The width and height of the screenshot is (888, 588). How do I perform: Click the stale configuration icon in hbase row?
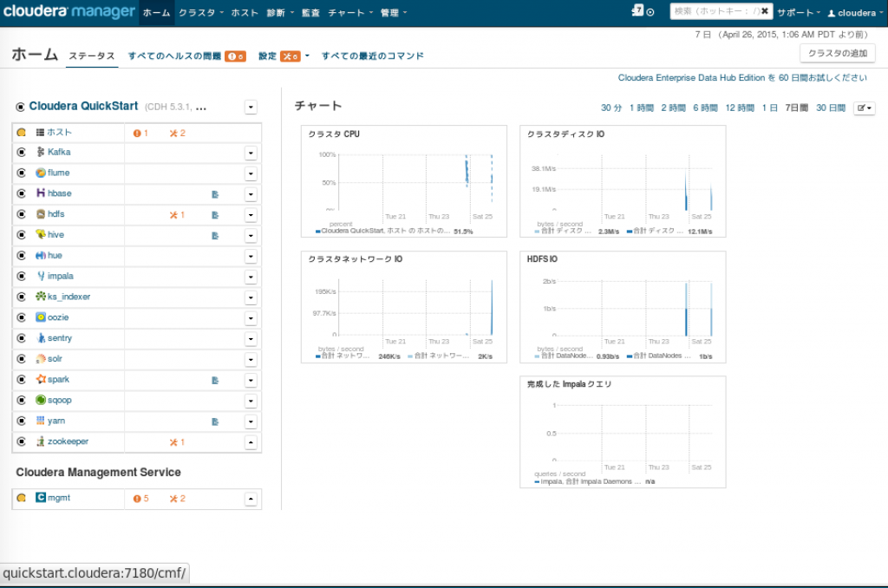215,194
